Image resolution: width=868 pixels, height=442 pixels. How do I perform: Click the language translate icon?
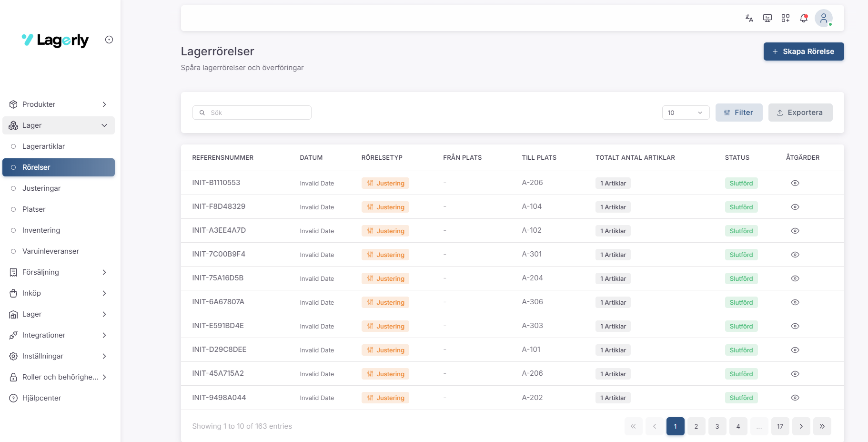click(749, 18)
